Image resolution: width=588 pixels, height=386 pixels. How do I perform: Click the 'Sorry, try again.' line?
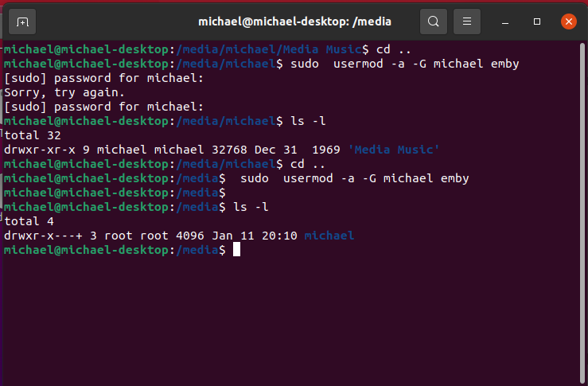(x=64, y=92)
